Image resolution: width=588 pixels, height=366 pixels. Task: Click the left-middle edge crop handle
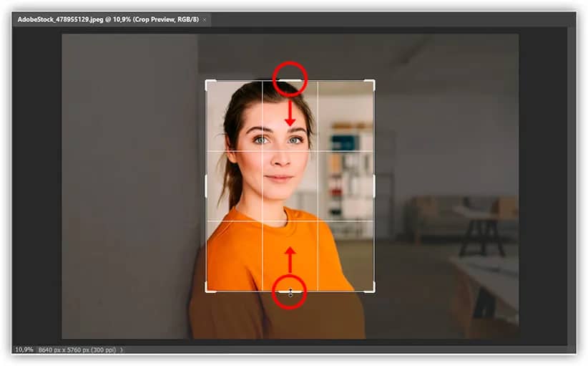tap(207, 186)
